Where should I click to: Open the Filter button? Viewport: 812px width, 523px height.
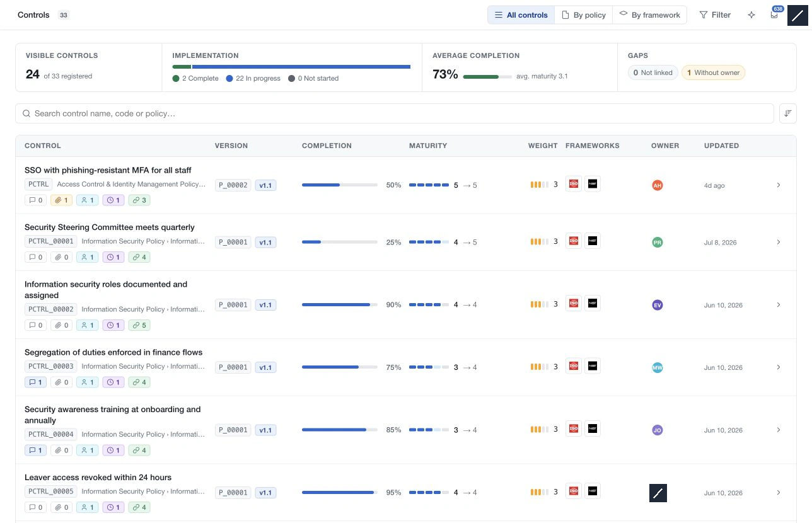(x=715, y=15)
